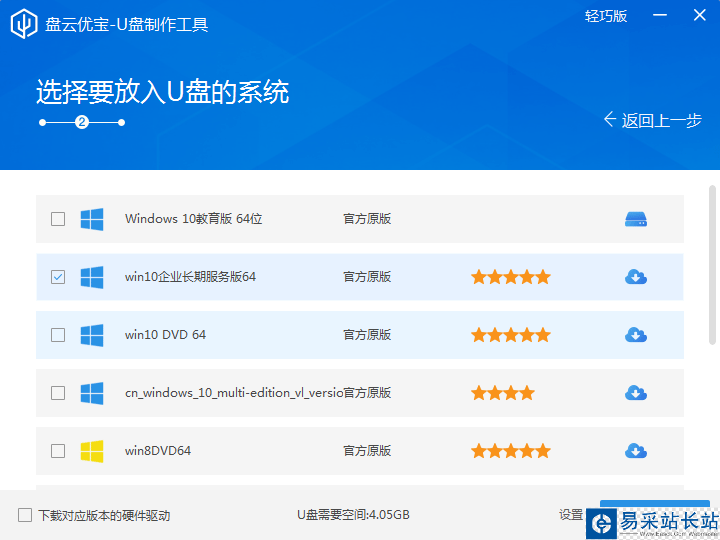Open 设置 at the bottom bar
Screen dimensions: 720x540
tap(571, 515)
